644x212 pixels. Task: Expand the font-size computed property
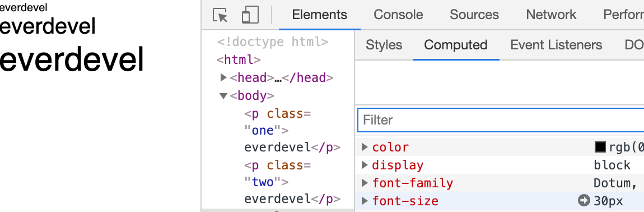click(x=365, y=201)
